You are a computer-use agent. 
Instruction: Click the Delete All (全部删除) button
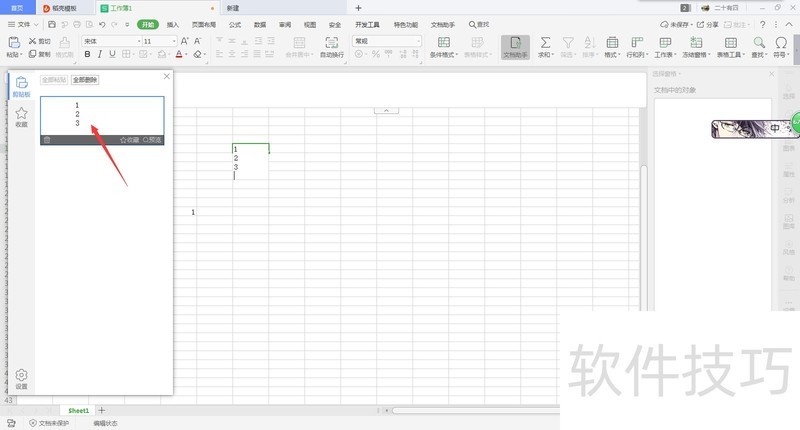coord(85,80)
